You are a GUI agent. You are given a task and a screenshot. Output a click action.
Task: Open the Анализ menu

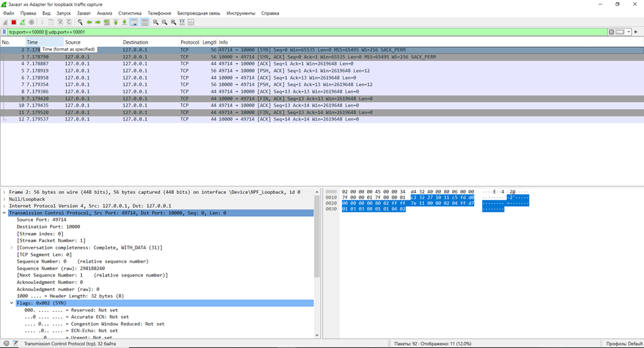[x=104, y=13]
